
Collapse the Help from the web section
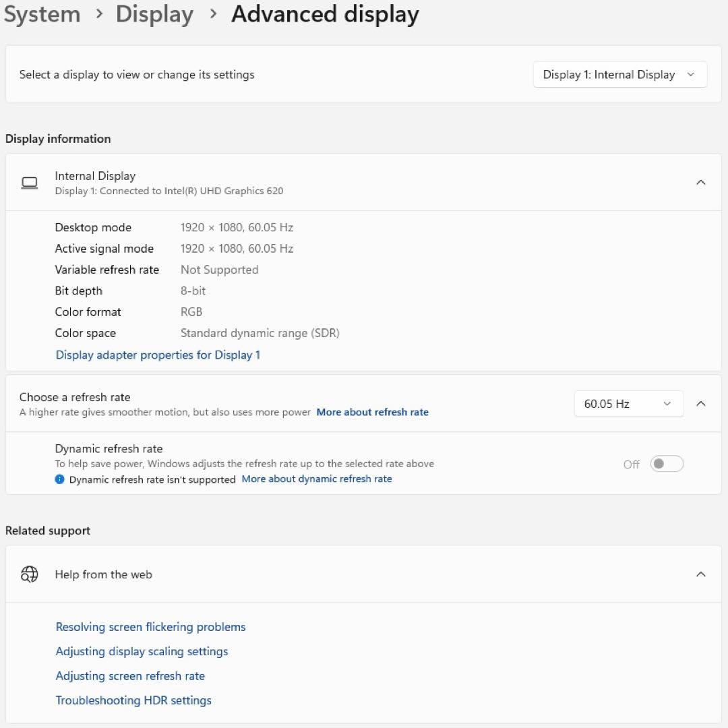[x=701, y=574]
